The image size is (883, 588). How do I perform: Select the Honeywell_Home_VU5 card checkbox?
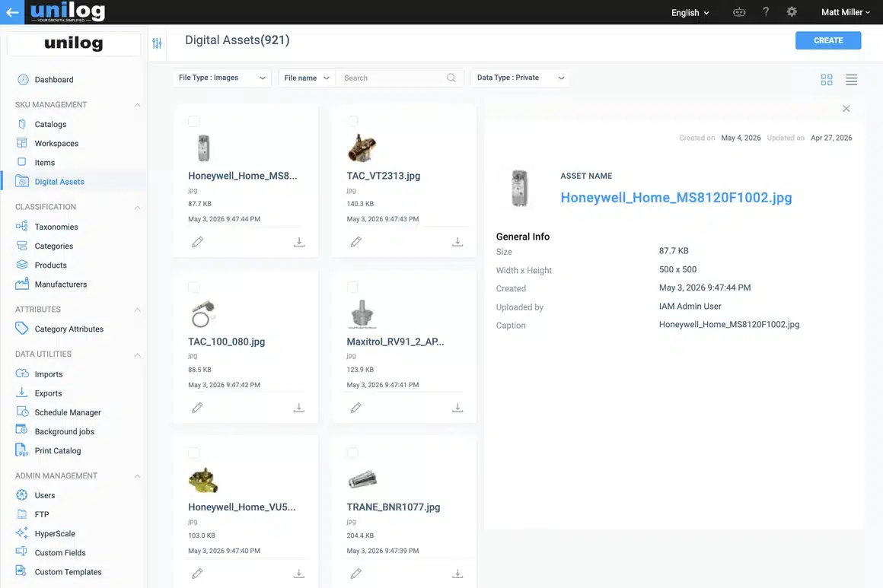click(193, 453)
